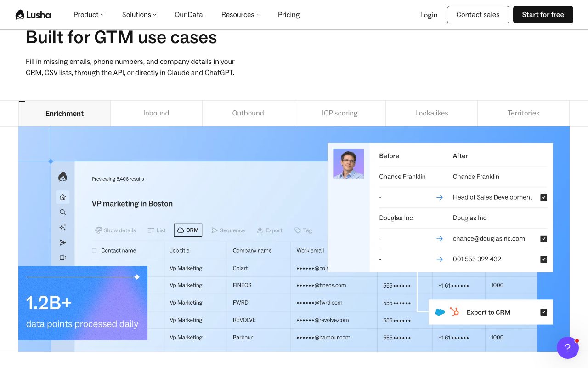
Task: Toggle the chance@douglasinc.com checkbox
Action: [x=544, y=239]
